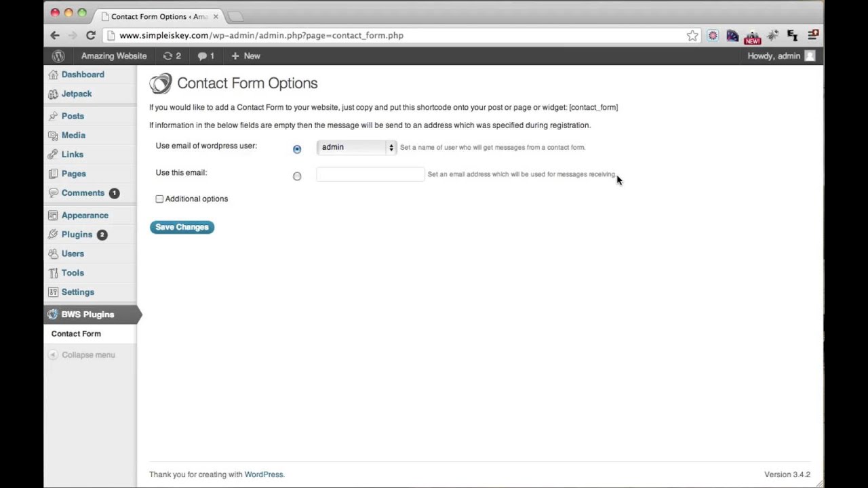Click the browser forward arrow
Viewport: 868px width, 488px height.
[x=73, y=35]
